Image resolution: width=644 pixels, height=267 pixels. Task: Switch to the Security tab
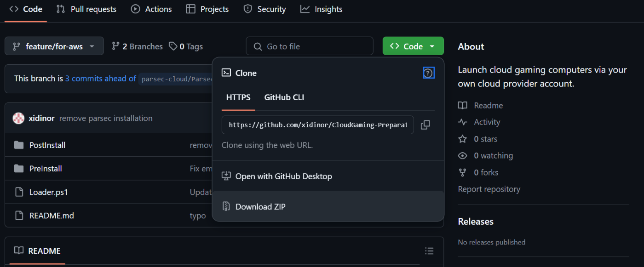[264, 9]
